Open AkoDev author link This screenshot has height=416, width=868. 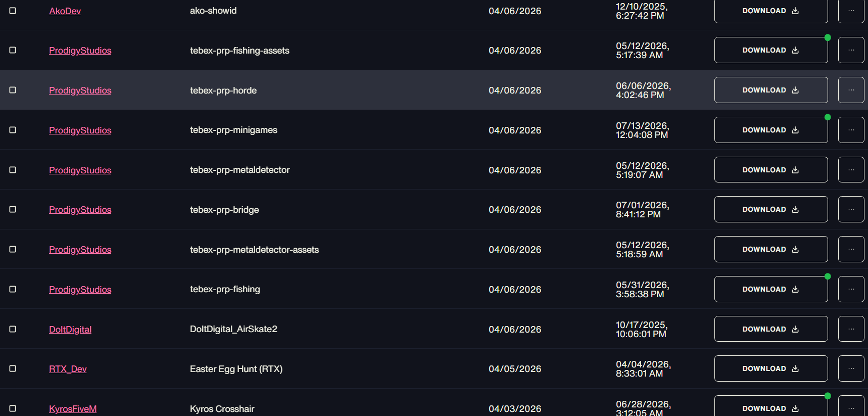(65, 11)
